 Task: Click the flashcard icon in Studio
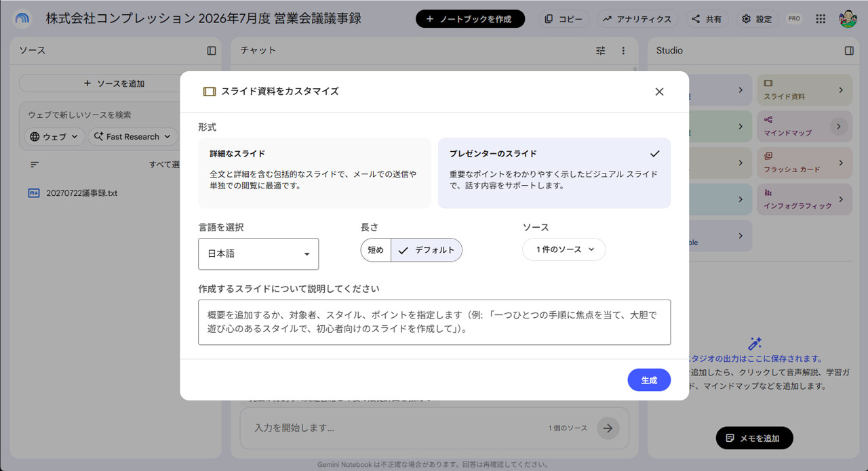tap(768, 156)
